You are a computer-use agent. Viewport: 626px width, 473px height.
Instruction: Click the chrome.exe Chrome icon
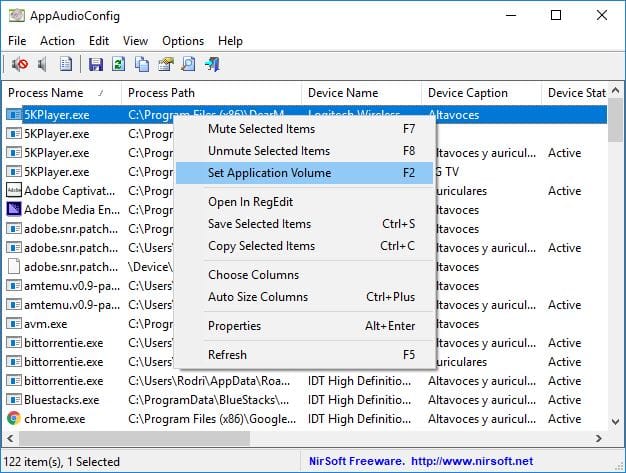tap(14, 418)
